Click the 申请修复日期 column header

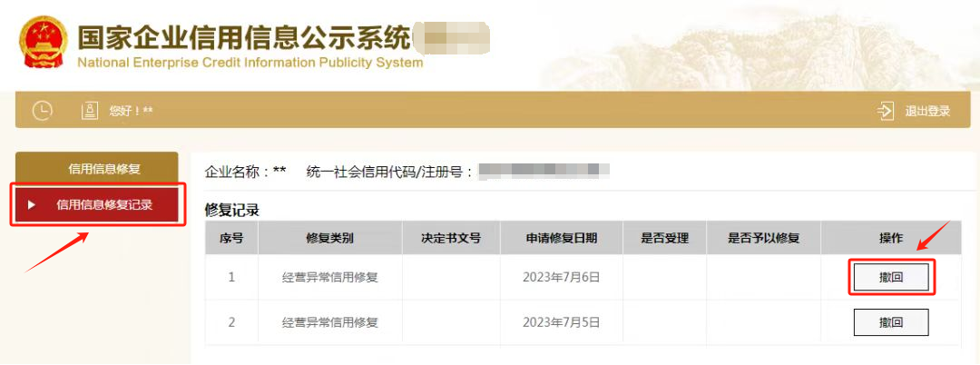[x=562, y=238]
